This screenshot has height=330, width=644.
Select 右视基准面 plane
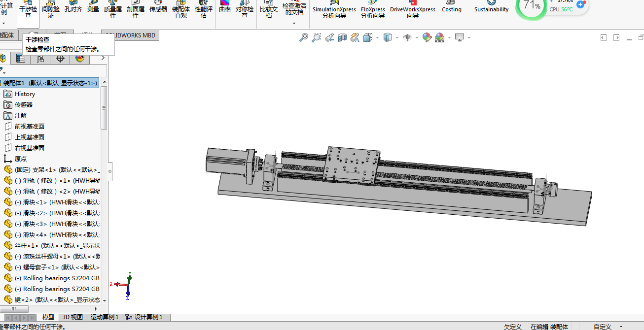pos(30,148)
